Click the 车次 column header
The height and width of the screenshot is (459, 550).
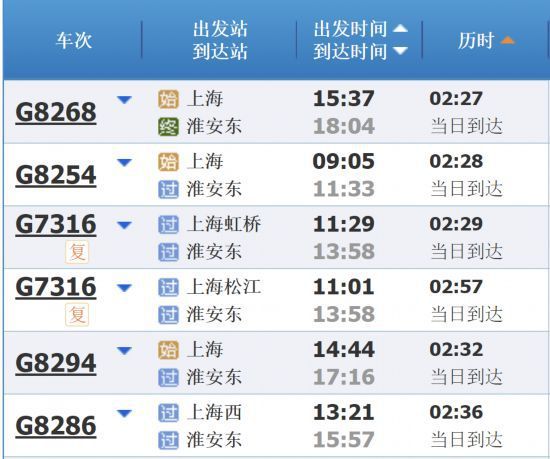click(x=74, y=40)
